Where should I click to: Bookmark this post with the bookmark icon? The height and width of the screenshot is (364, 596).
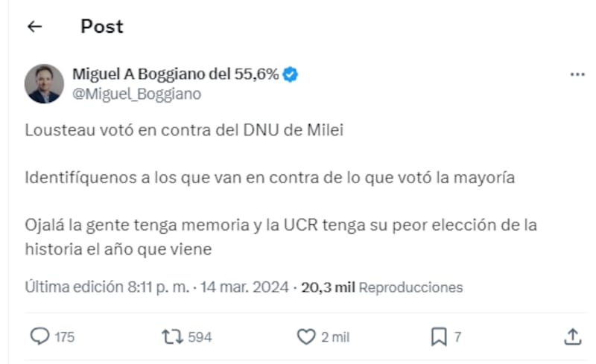click(x=439, y=337)
